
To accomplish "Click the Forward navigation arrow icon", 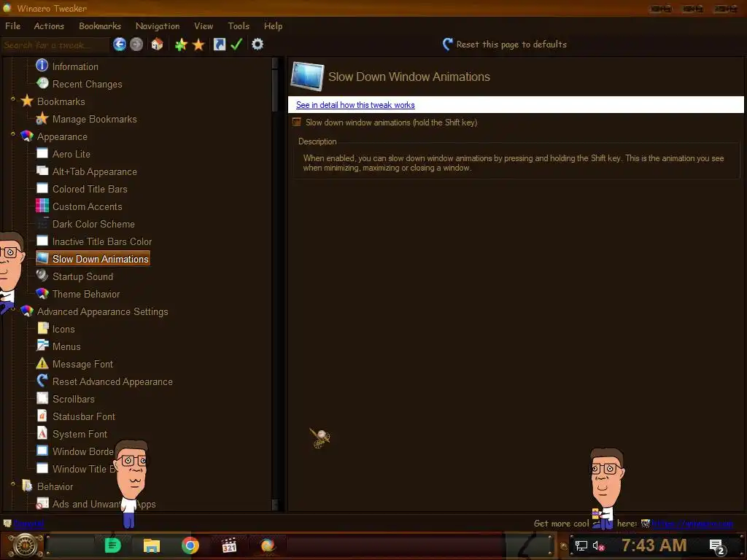I will [x=136, y=44].
